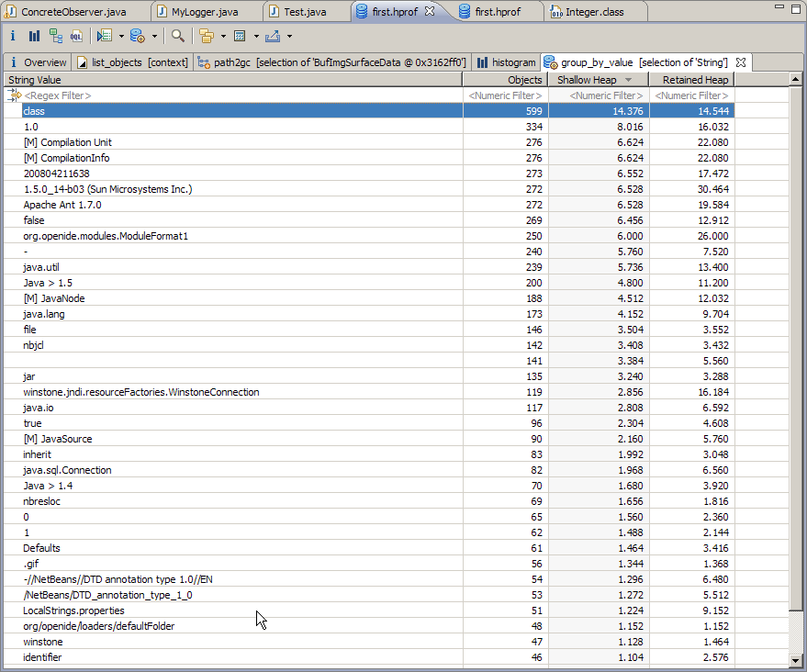This screenshot has width=807, height=672.
Task: Expand dropdown next to export icon
Action: pyautogui.click(x=289, y=36)
